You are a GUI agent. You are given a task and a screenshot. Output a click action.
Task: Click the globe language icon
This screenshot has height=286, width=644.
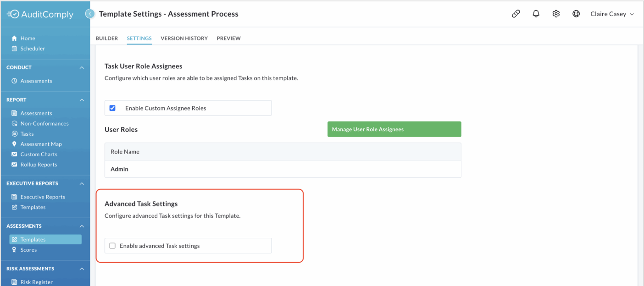pyautogui.click(x=576, y=14)
